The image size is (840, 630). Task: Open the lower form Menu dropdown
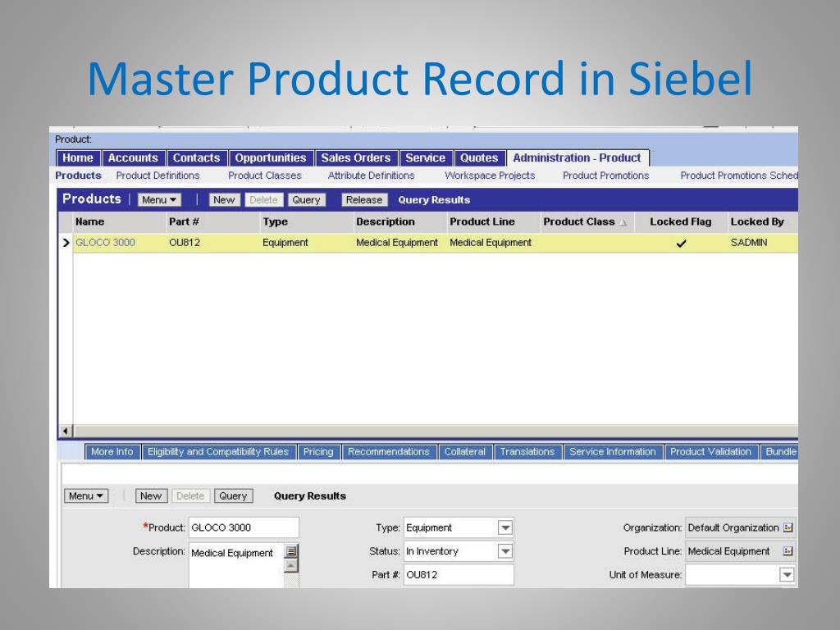(x=86, y=496)
